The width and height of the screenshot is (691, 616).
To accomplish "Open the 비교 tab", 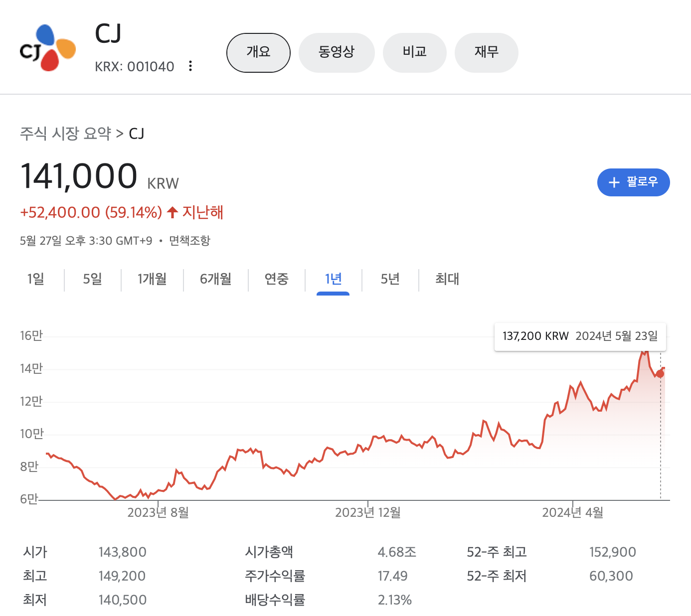I will (x=414, y=53).
